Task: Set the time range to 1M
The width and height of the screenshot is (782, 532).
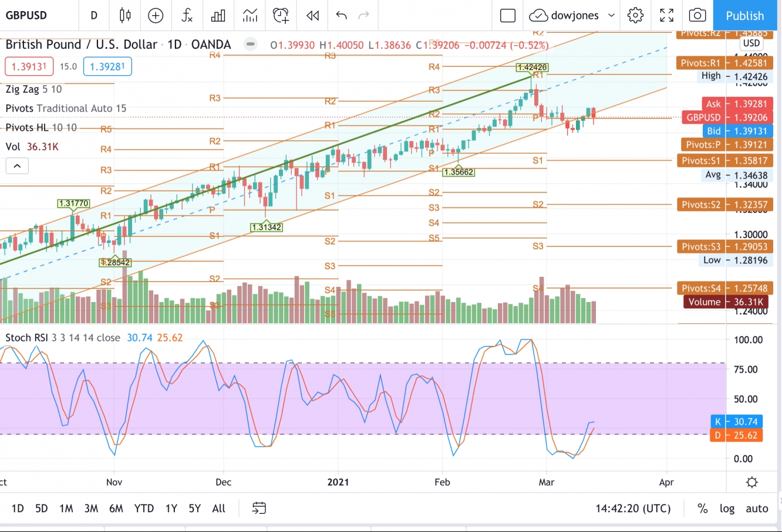Action: point(66,509)
